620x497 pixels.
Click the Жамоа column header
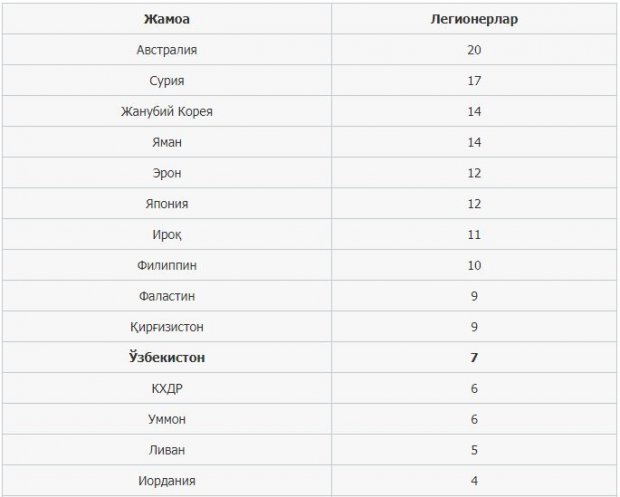tap(167, 19)
